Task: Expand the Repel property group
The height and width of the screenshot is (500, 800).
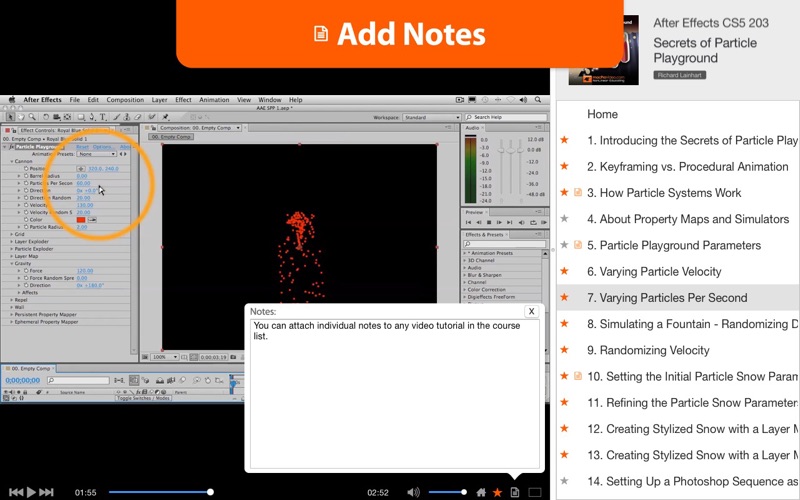Action: [x=12, y=300]
